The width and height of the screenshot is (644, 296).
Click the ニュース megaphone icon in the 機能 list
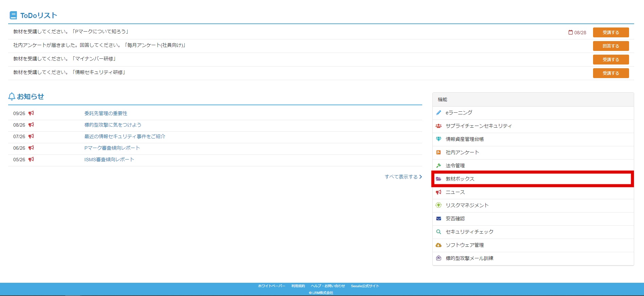439,192
